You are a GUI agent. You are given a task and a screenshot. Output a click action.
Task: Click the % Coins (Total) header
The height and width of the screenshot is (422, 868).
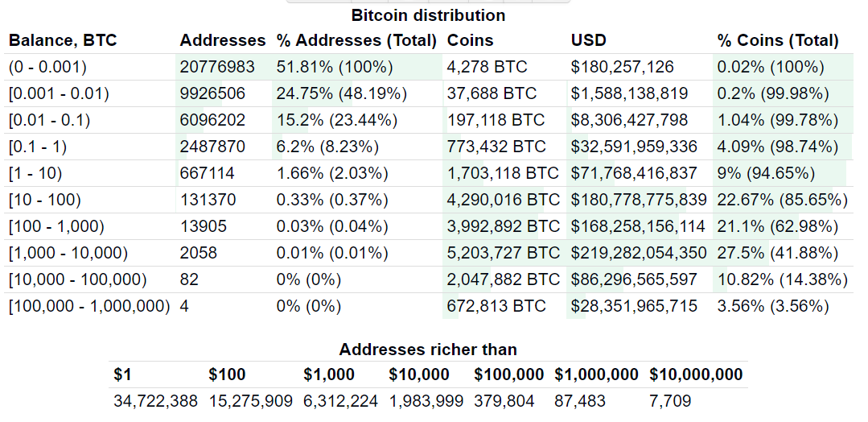pos(778,40)
